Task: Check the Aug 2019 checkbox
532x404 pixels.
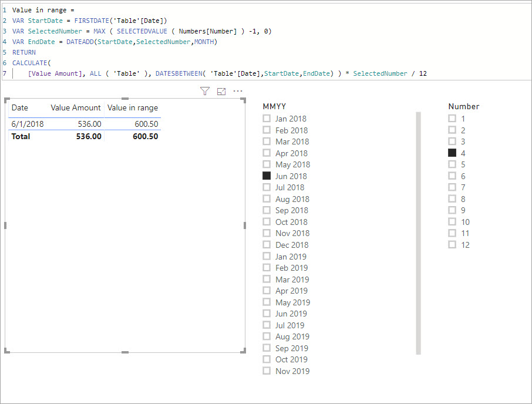Action: 267,336
